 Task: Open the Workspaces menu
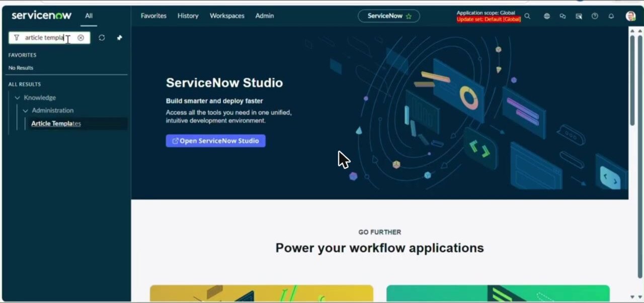(x=227, y=16)
